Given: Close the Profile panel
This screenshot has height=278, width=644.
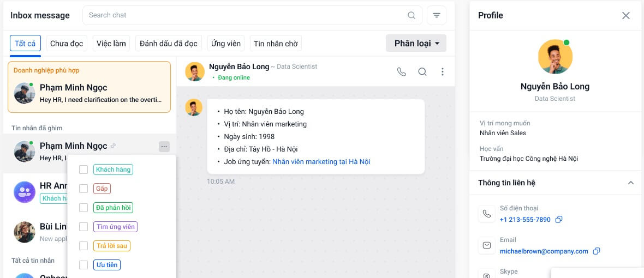Looking at the screenshot, I should 626,16.
